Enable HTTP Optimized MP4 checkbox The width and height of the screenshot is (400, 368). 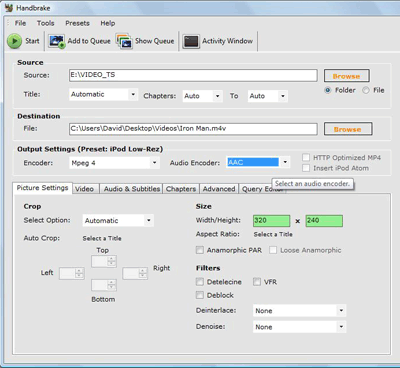click(x=306, y=157)
